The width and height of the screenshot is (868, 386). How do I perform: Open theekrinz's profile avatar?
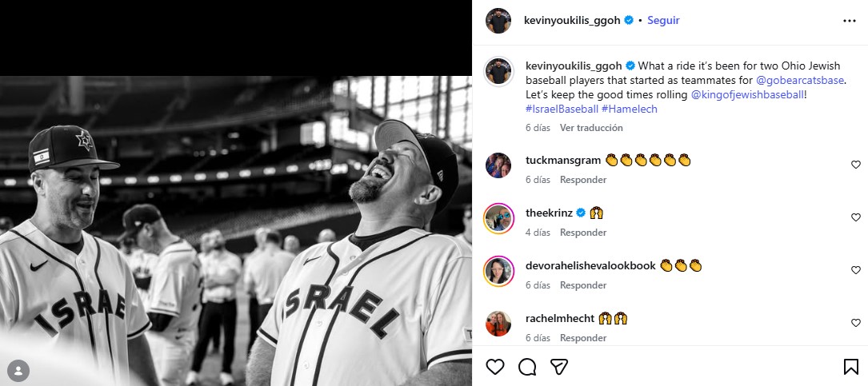(498, 218)
